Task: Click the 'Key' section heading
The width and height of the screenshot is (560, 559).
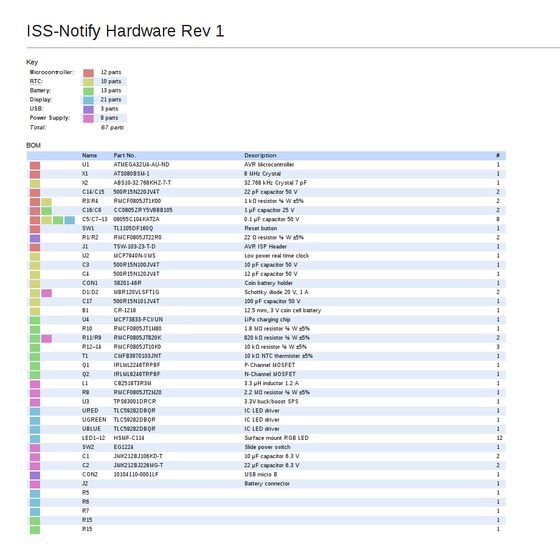Action: tap(32, 62)
